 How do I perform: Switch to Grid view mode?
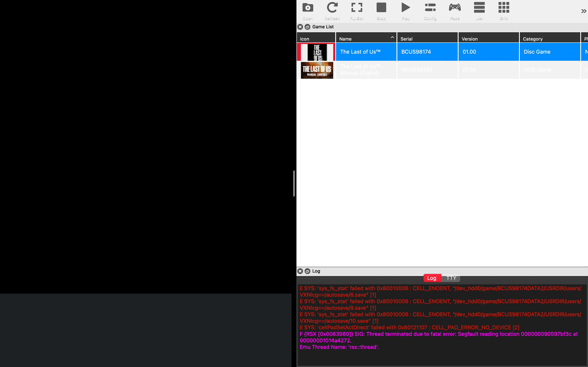click(x=504, y=11)
